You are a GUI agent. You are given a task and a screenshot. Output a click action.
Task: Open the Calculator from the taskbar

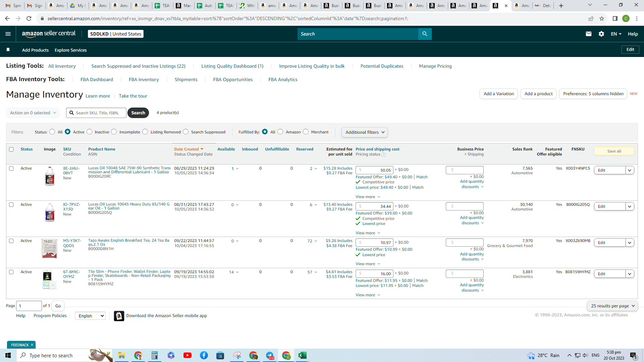154,355
